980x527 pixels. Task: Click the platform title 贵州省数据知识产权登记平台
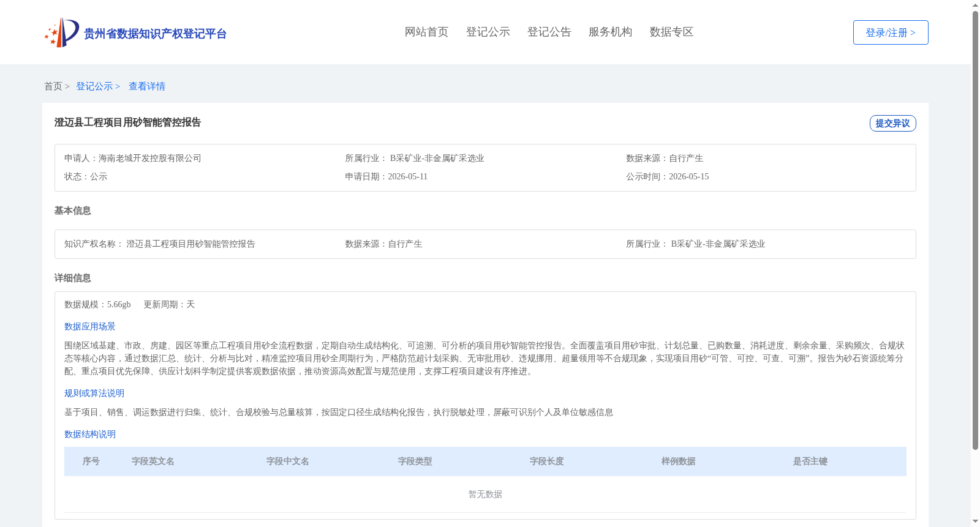pyautogui.click(x=155, y=34)
